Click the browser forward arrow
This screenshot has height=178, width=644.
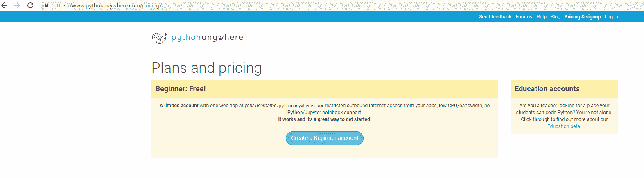tap(17, 5)
